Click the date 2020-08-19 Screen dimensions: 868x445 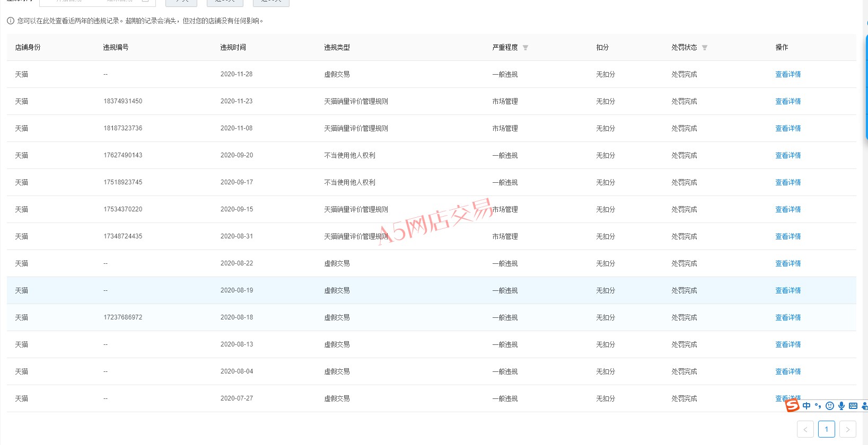[x=237, y=290]
